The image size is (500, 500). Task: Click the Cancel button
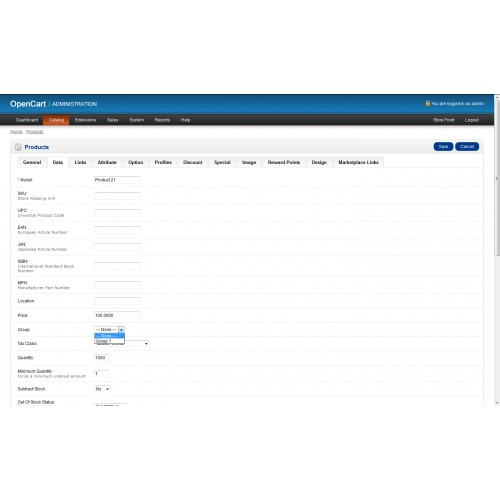467,147
